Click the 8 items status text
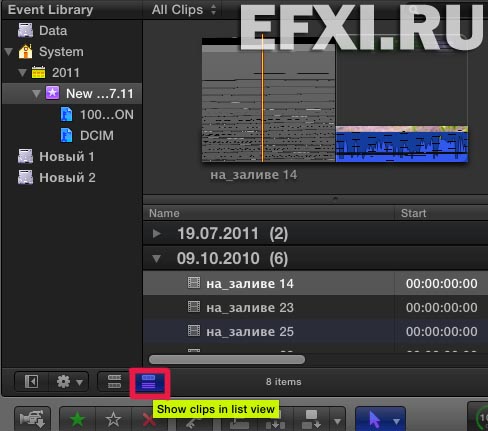The width and height of the screenshot is (488, 431). [284, 382]
